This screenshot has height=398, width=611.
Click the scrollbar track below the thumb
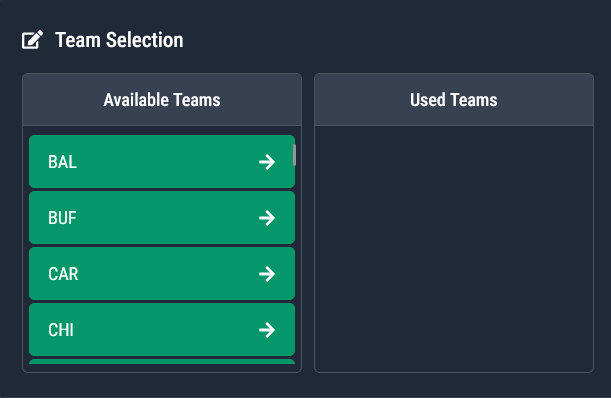pos(294,265)
